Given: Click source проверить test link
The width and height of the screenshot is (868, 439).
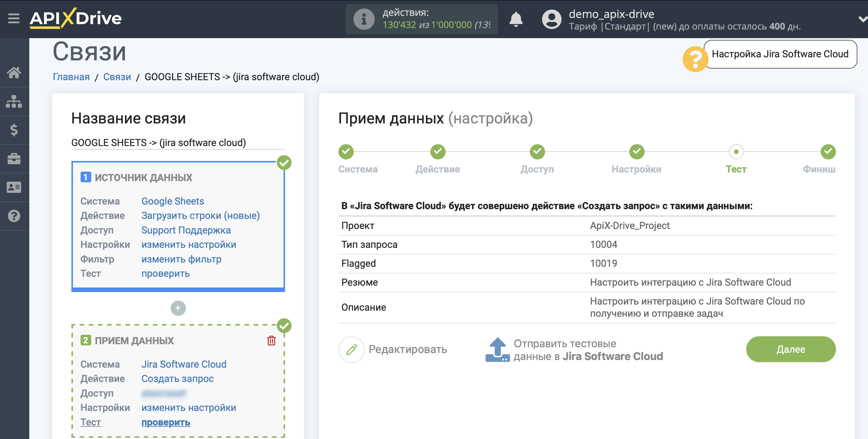Looking at the screenshot, I should coord(165,273).
